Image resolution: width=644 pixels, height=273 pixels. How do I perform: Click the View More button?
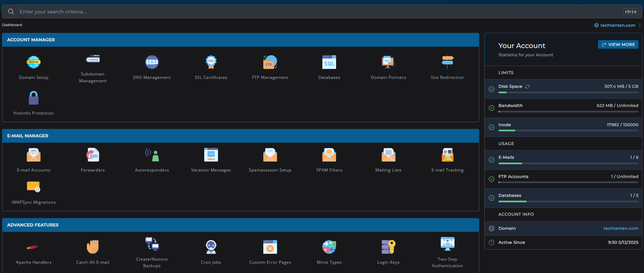tap(618, 45)
